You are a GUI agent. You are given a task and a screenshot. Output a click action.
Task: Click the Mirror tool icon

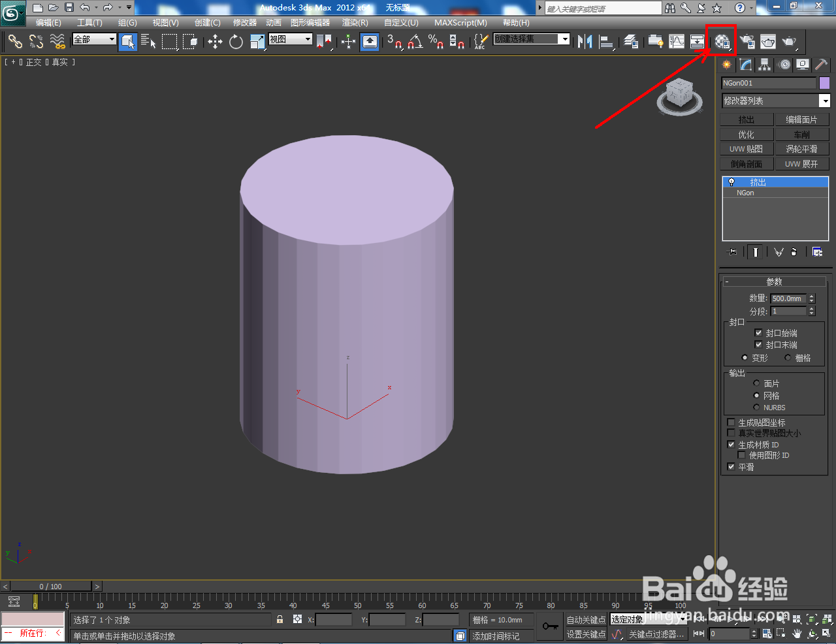coord(585,42)
